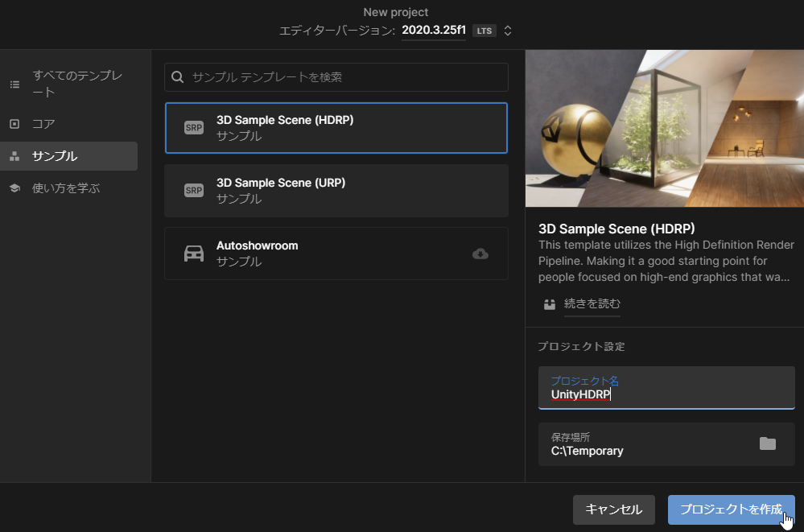
Task: Click the SRP icon of HDRP template
Action: (x=194, y=128)
